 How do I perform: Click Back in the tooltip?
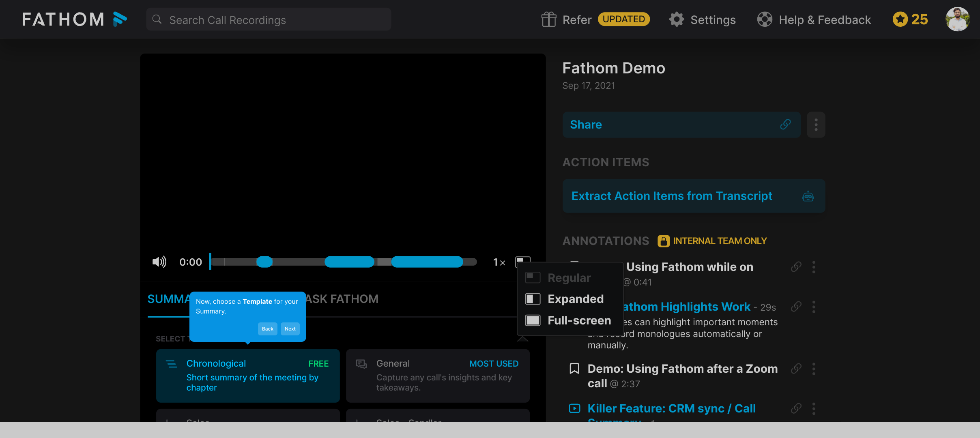click(268, 329)
